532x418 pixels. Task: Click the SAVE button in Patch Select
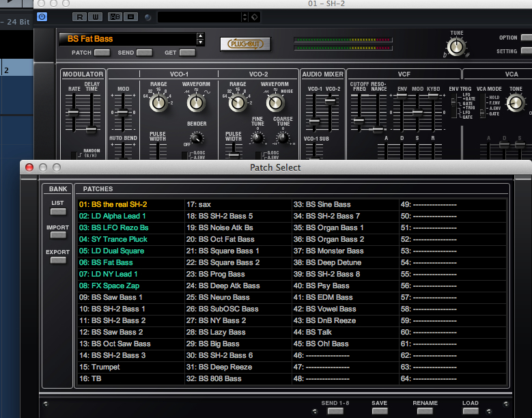pyautogui.click(x=379, y=411)
